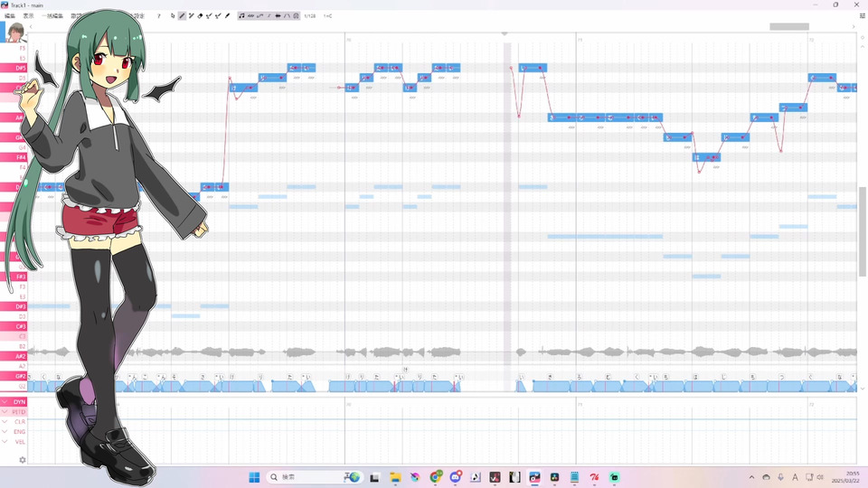
Task: Show hidden system tray icons
Action: pos(751,477)
